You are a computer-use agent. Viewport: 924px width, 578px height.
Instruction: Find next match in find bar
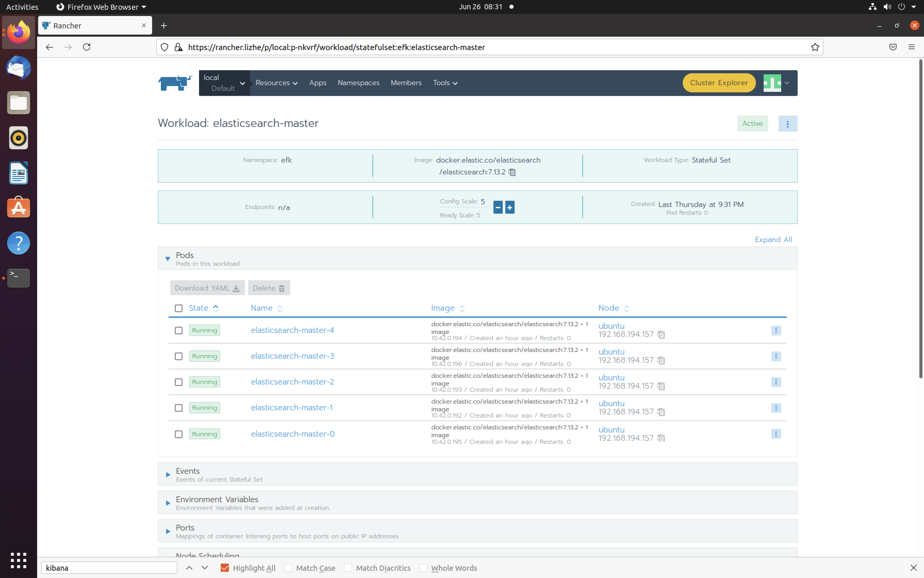(x=205, y=568)
